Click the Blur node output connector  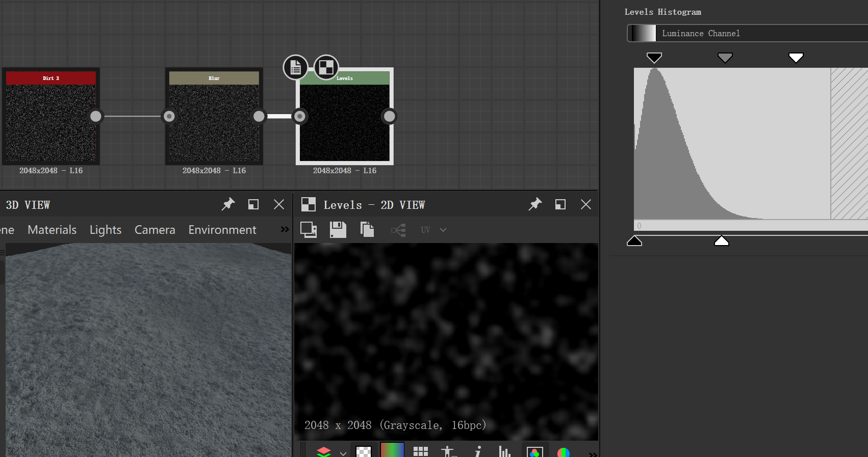[259, 116]
